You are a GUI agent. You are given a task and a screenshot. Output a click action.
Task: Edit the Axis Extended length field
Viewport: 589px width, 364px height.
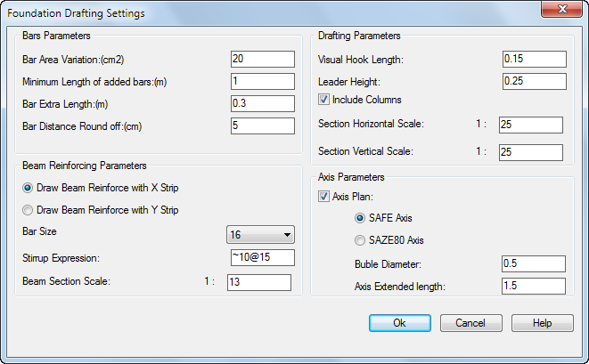534,286
